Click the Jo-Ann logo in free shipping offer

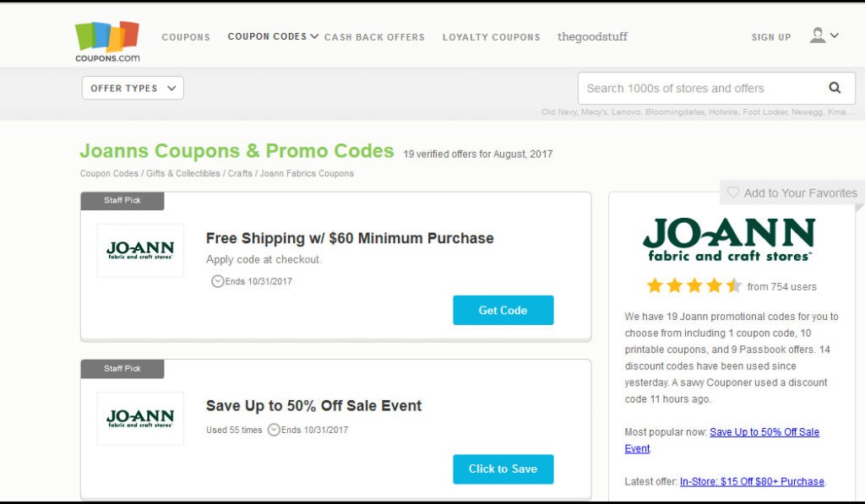140,250
